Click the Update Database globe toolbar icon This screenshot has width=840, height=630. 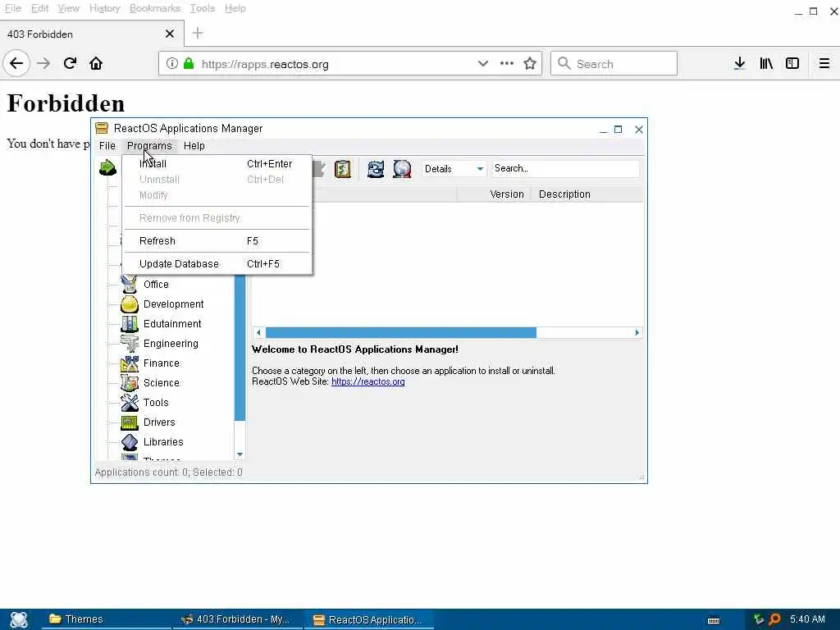[x=402, y=169]
